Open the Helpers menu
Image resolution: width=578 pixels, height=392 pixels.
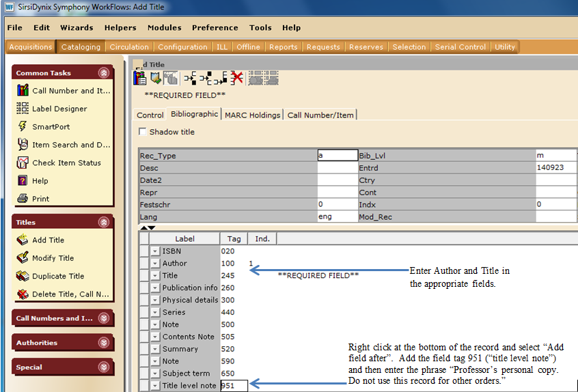[120, 27]
